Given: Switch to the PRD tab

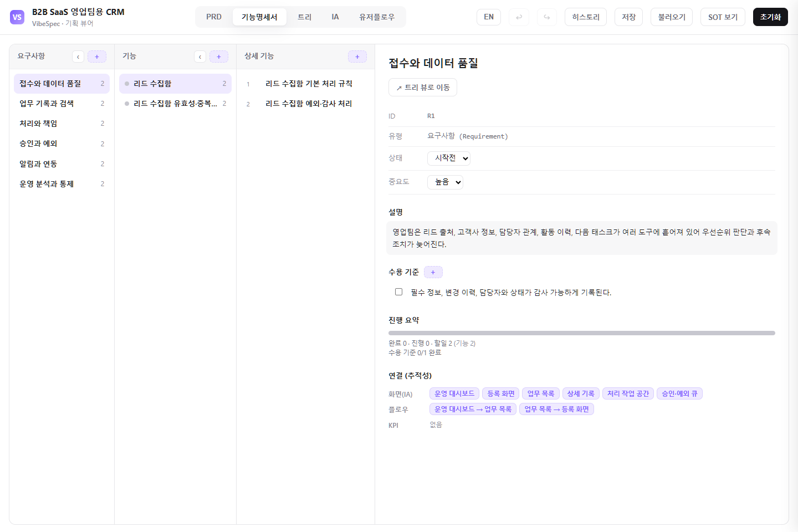Looking at the screenshot, I should pos(214,17).
